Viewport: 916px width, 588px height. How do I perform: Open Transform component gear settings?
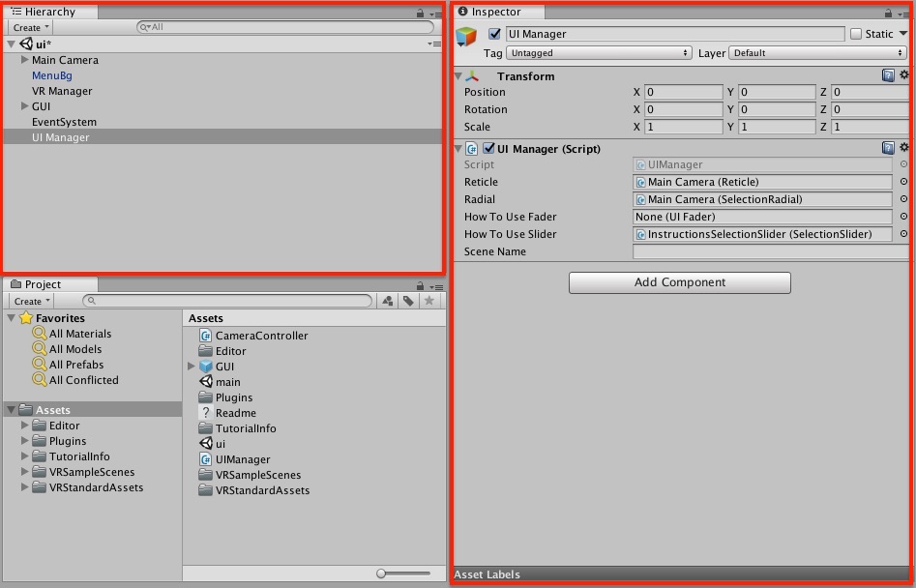point(903,74)
